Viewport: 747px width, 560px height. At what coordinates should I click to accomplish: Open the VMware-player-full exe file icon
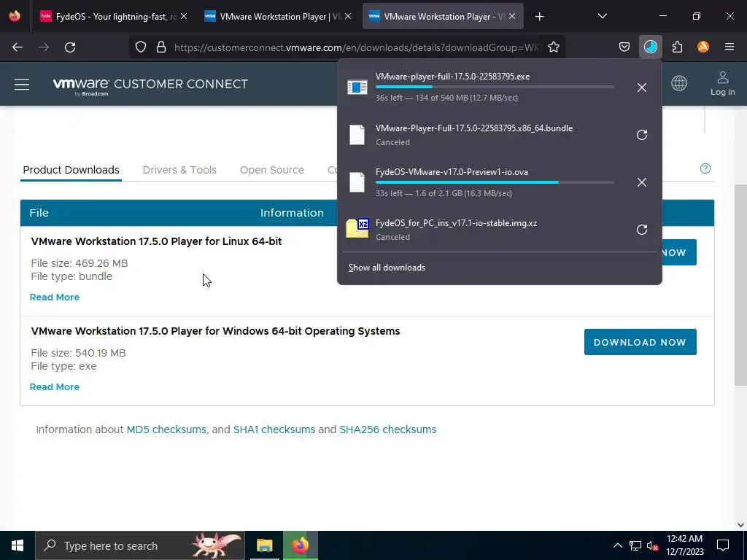pos(357,87)
